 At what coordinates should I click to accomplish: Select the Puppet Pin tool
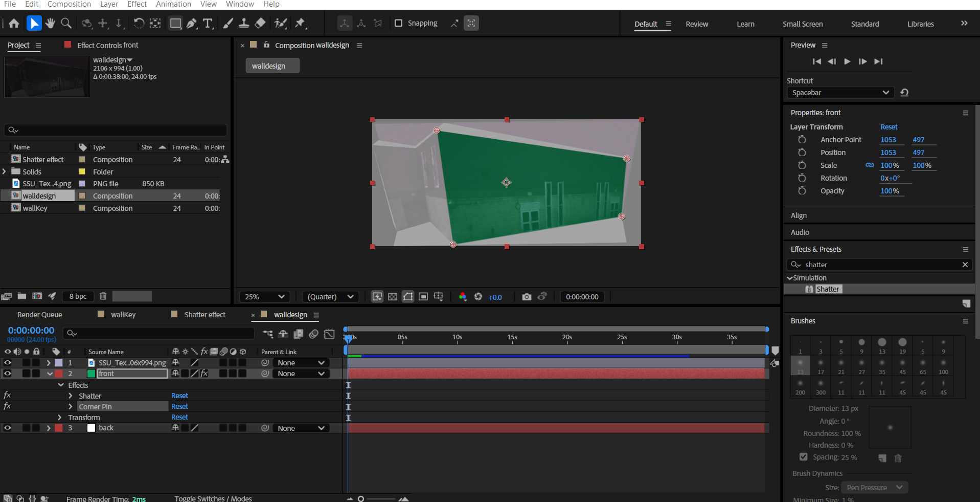coord(300,23)
